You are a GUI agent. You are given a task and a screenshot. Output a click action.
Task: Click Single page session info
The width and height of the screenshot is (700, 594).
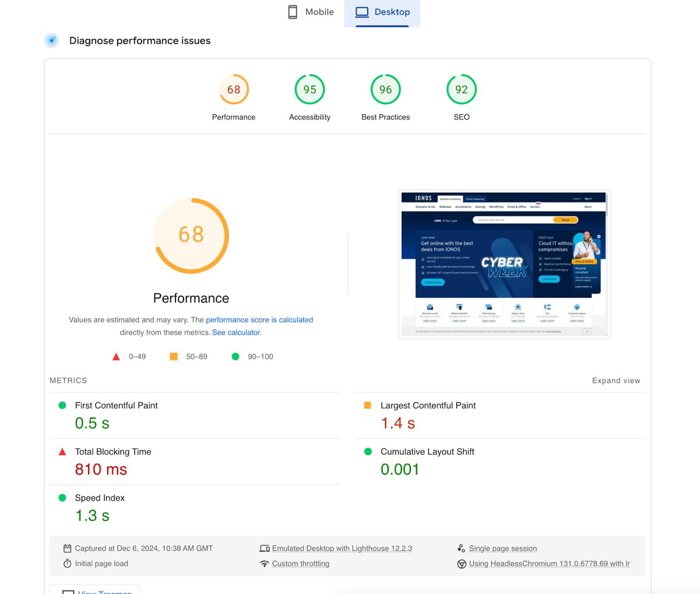pos(503,548)
